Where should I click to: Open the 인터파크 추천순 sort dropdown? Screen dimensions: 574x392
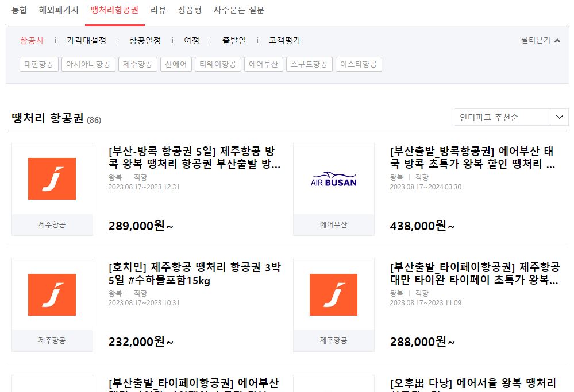click(511, 117)
